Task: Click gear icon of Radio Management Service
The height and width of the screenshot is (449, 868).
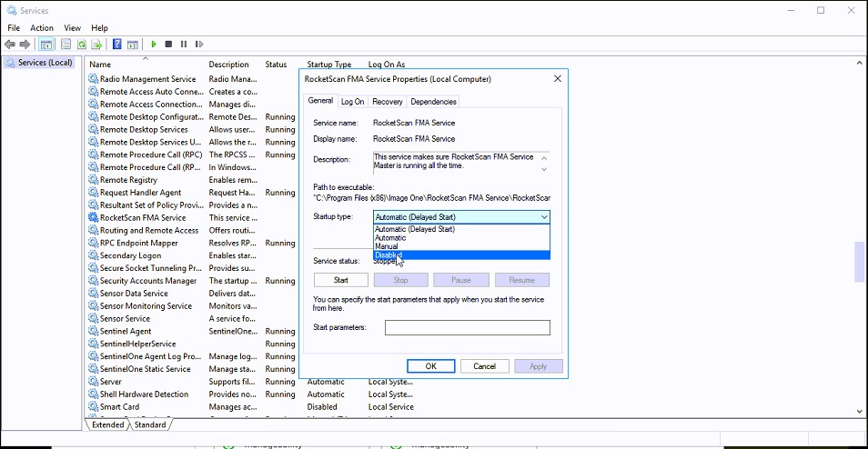Action: [93, 79]
